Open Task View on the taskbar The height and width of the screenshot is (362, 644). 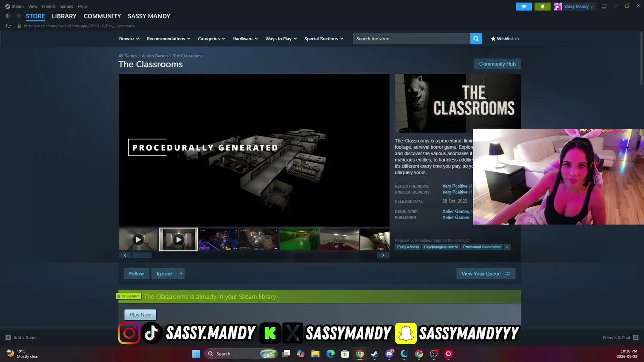click(286, 354)
